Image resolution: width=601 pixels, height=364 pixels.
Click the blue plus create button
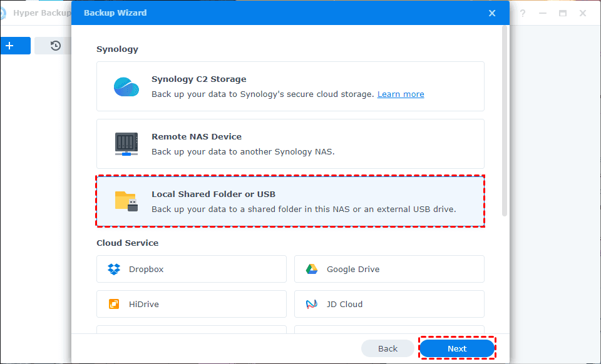(x=10, y=46)
